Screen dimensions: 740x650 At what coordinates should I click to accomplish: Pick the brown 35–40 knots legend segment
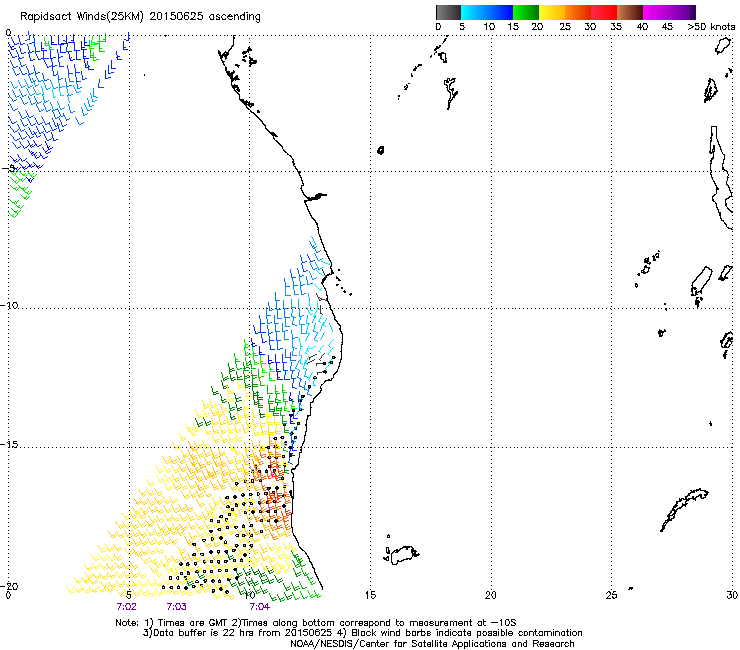[630, 12]
